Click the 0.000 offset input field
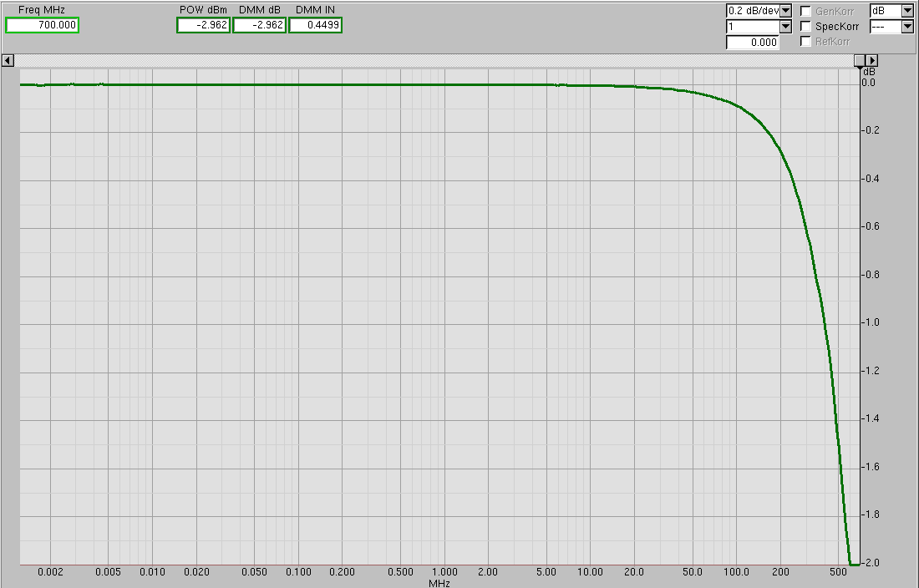Image resolution: width=919 pixels, height=588 pixels. point(753,42)
